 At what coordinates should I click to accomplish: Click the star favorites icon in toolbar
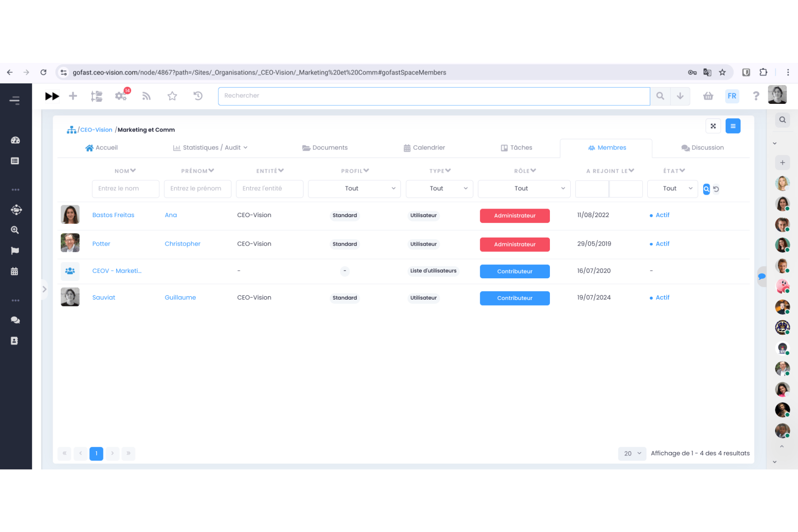click(x=172, y=96)
